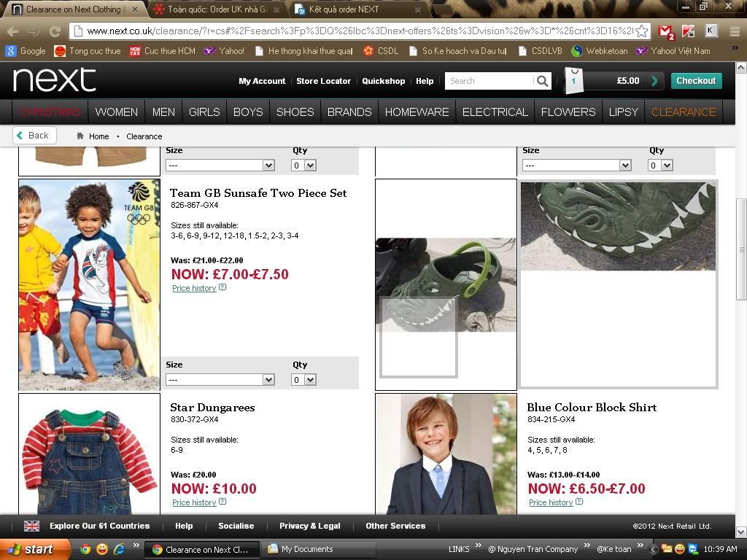Image resolution: width=747 pixels, height=560 pixels.
Task: Click the Kaspersky extension icon
Action: 687,31
